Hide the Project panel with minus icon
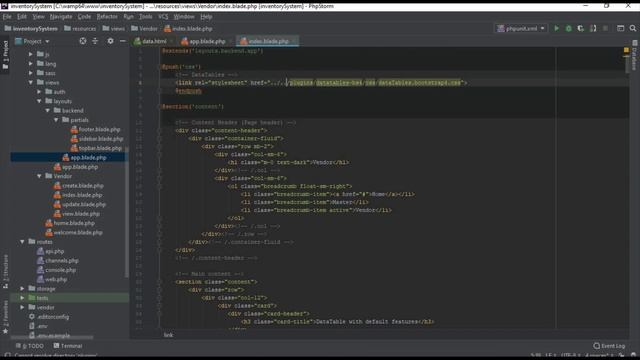This screenshot has width=640, height=360. click(x=122, y=41)
